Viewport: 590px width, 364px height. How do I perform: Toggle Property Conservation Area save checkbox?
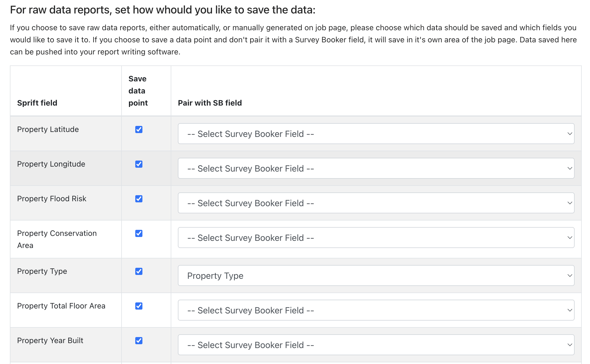point(139,233)
